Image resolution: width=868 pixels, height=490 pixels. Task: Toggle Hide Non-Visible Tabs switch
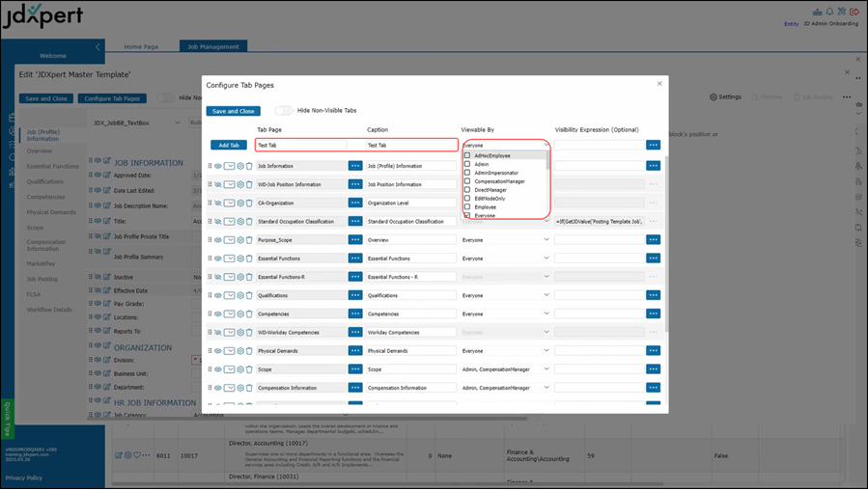click(x=283, y=111)
